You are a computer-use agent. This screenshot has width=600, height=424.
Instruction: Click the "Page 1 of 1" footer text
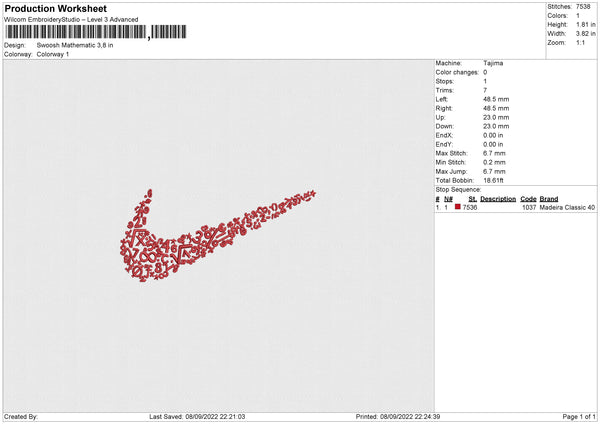pyautogui.click(x=579, y=417)
